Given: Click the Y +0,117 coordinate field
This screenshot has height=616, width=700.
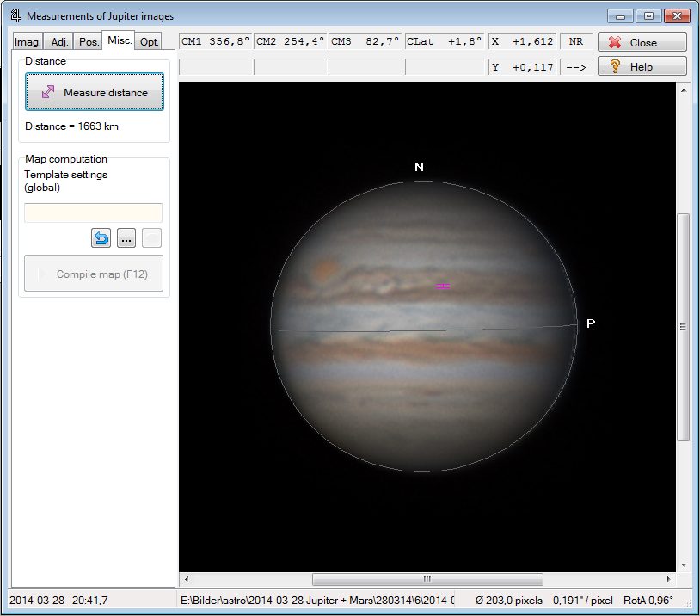Looking at the screenshot, I should coord(522,67).
